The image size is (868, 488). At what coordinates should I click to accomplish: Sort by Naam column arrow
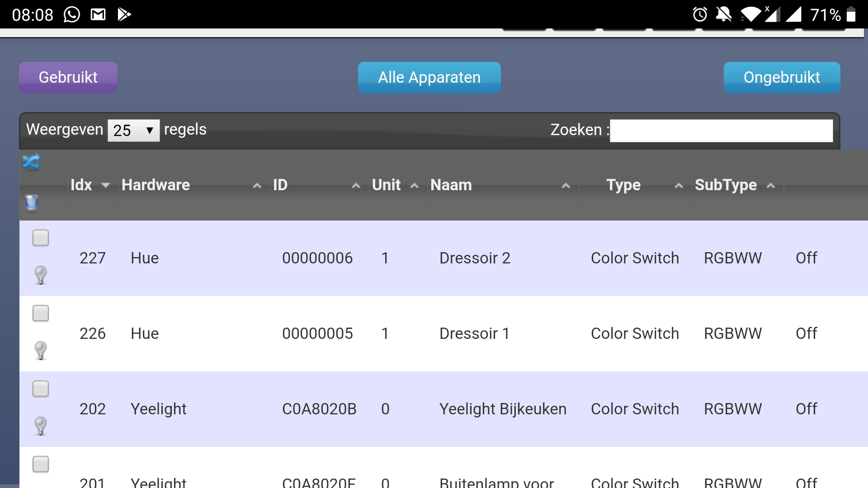tap(566, 185)
